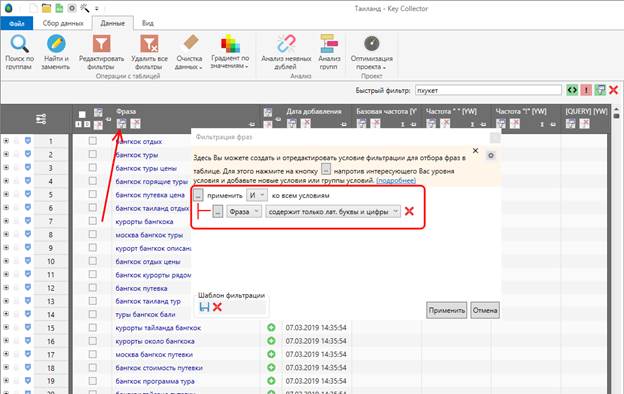The image size is (624, 394).
Task: Check the box for row 3
Action: tap(92, 167)
